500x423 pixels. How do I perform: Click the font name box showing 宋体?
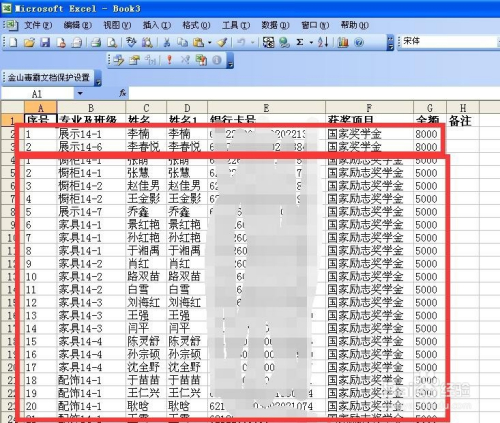(x=448, y=41)
